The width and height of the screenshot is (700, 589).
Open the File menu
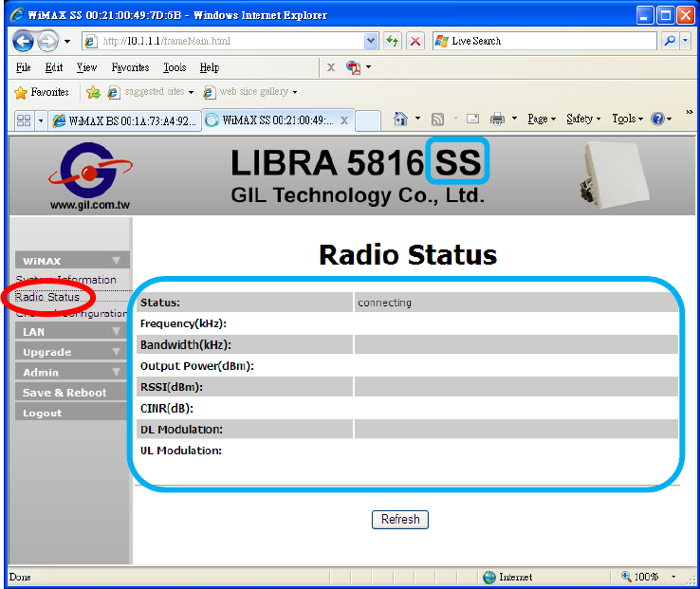23,67
